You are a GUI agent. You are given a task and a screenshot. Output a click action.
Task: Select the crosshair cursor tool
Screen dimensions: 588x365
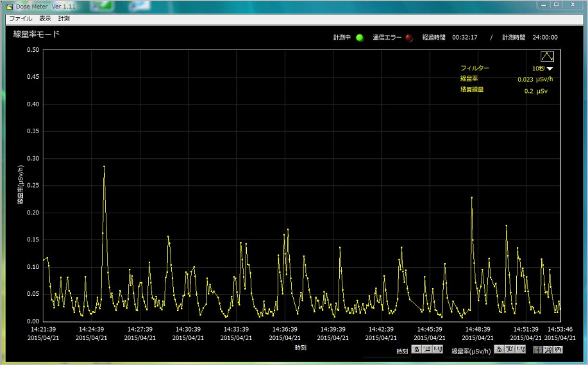(537, 350)
